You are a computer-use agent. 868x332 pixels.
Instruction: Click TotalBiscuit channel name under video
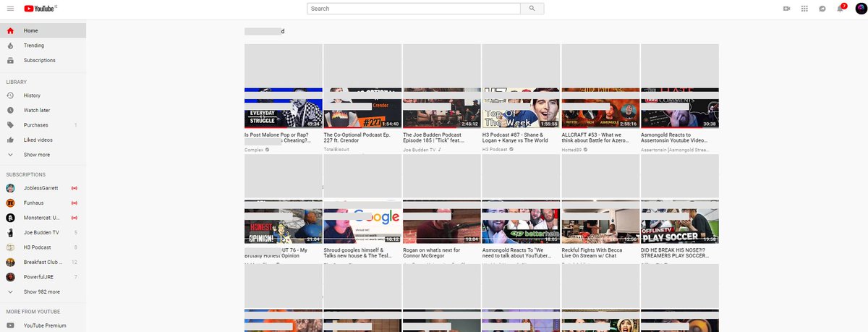pyautogui.click(x=336, y=150)
